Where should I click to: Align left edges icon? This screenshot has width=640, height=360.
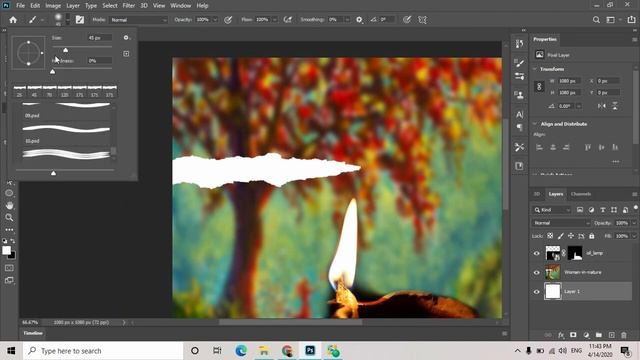click(539, 147)
